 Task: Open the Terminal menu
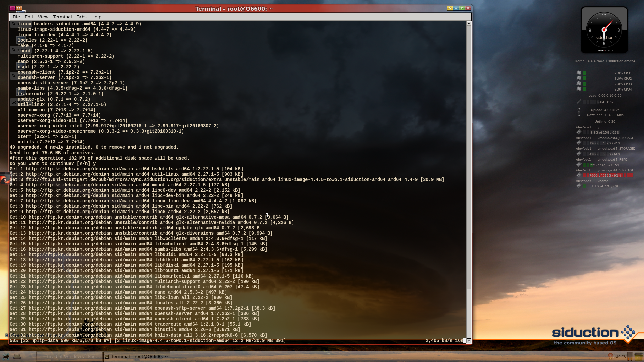click(x=62, y=17)
